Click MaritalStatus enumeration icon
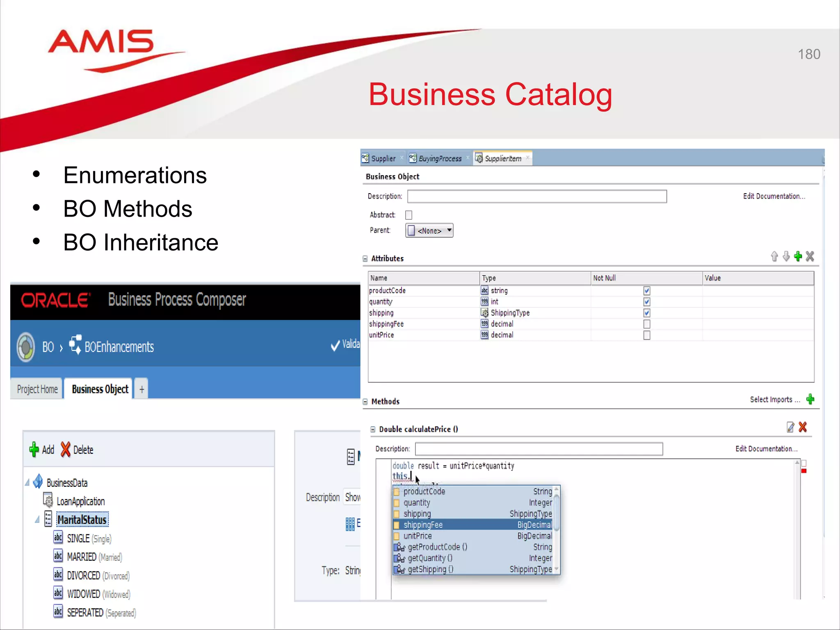The width and height of the screenshot is (840, 630). point(48,519)
